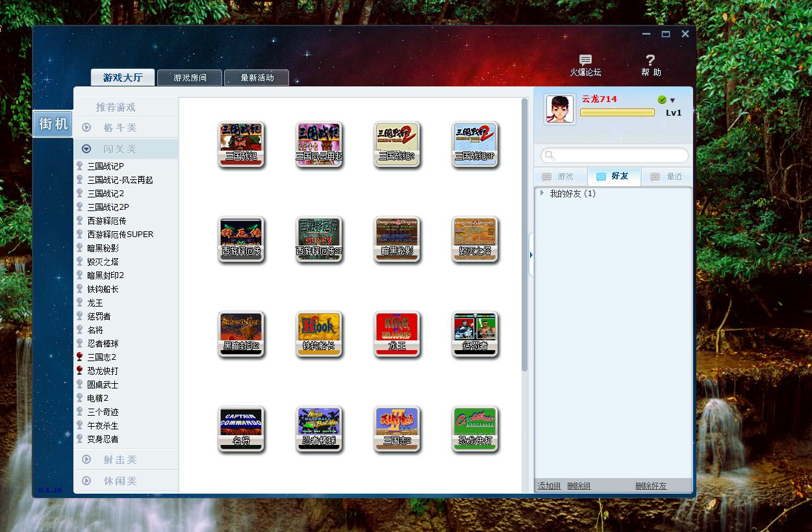812x532 pixels.
Task: Select 圆桌武士 in the game list
Action: tap(103, 385)
